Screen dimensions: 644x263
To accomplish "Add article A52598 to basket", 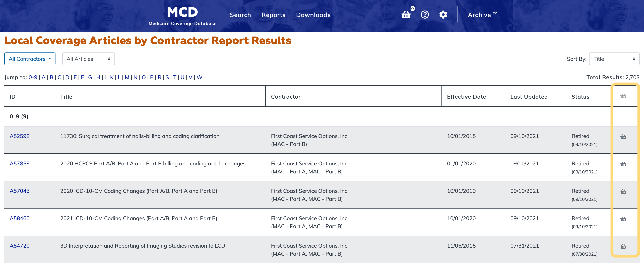I will pos(623,137).
